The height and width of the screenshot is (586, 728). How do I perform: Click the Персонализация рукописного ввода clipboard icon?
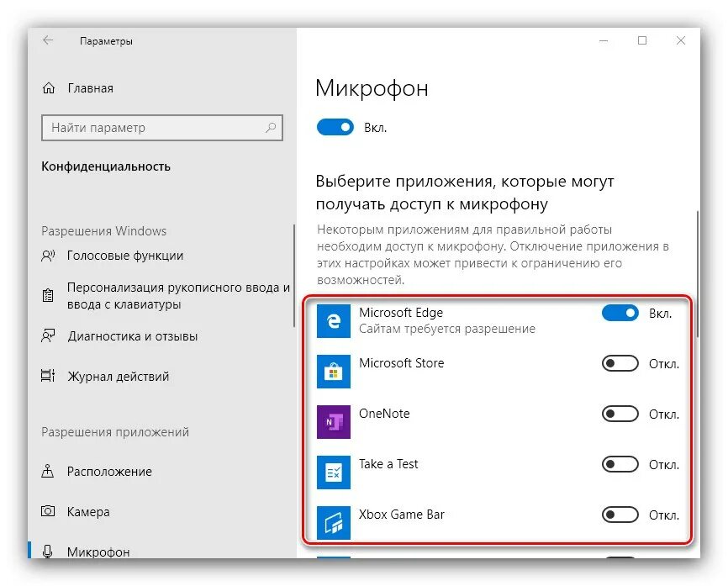click(48, 295)
